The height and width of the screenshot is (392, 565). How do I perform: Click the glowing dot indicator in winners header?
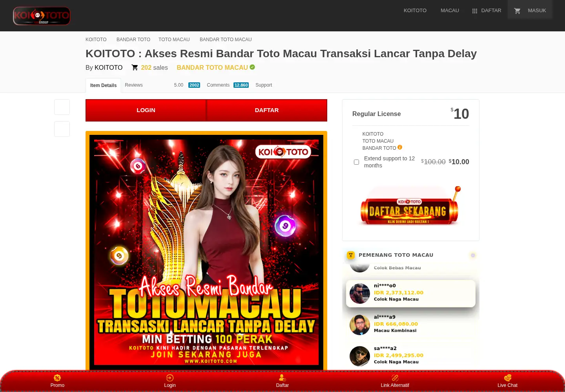tap(473, 255)
